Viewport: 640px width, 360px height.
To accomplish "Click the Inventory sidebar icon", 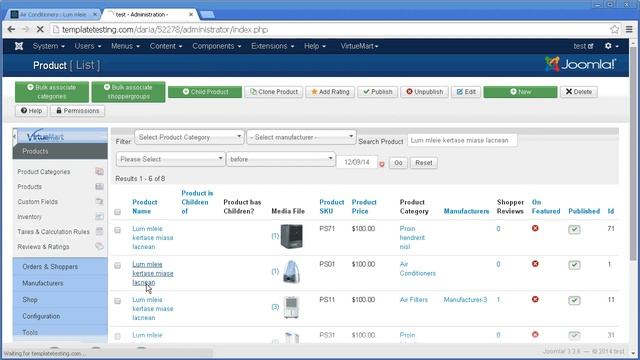I will click(99, 216).
